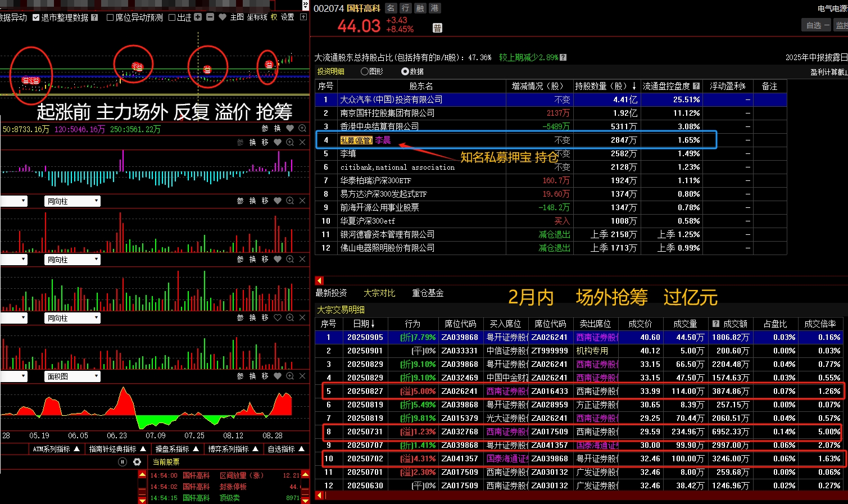
Task: Open alert settings via the gear icon
Action: (137, 462)
